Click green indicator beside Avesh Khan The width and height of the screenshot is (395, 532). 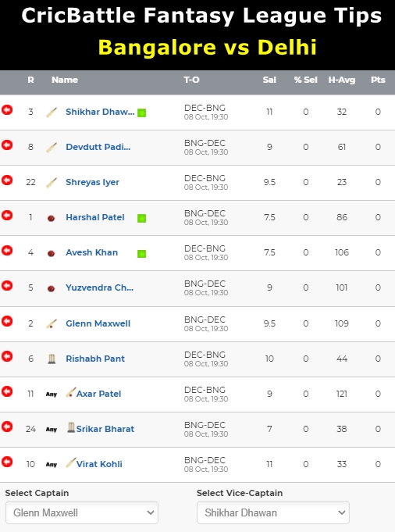click(x=142, y=253)
